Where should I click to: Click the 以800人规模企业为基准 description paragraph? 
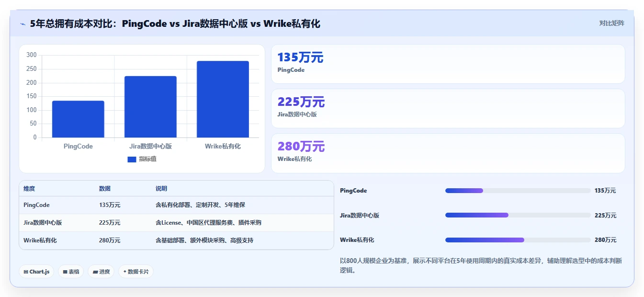pos(481,265)
